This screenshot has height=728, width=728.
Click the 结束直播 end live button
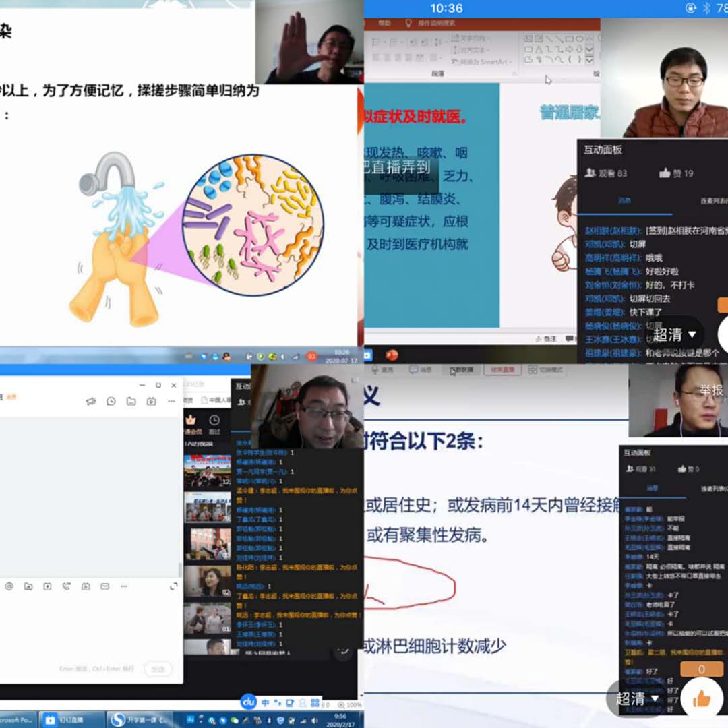click(502, 370)
